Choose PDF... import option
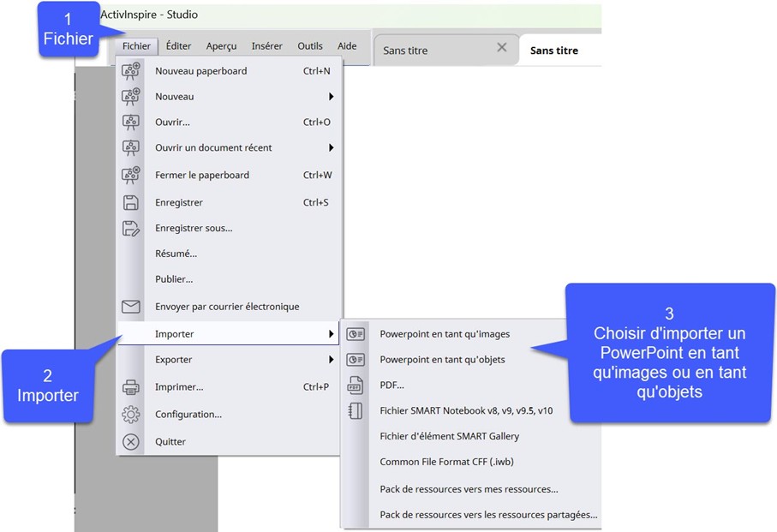Image resolution: width=777 pixels, height=532 pixels. pyautogui.click(x=391, y=385)
